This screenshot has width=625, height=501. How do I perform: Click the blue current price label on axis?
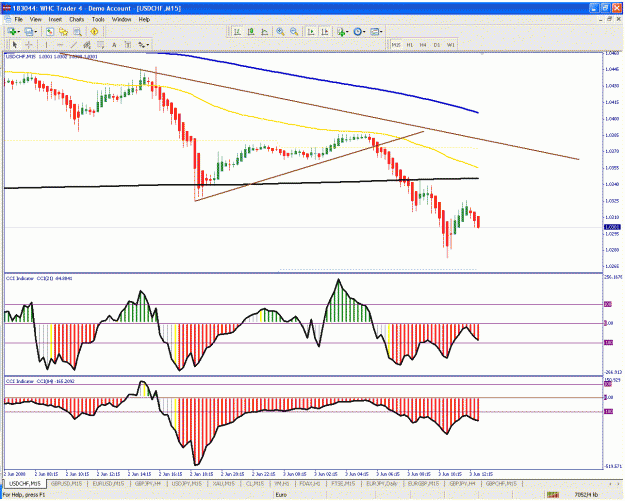coord(612,227)
